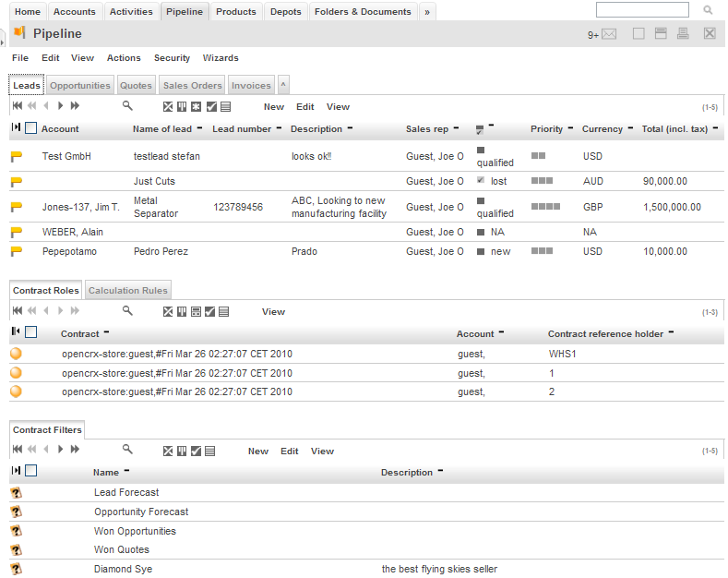Image resolution: width=728 pixels, height=578 pixels.
Task: Open sort menu for Total (incl. tax) column
Action: click(715, 127)
